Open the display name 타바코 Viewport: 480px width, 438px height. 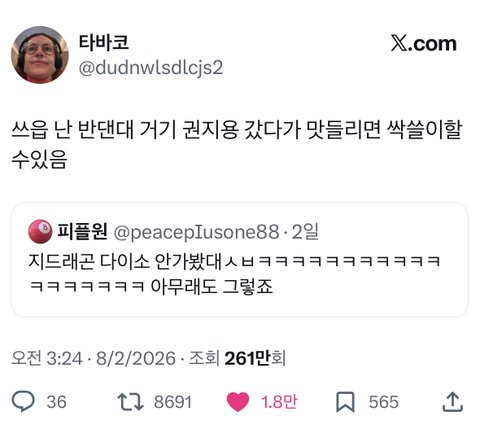[x=104, y=42]
